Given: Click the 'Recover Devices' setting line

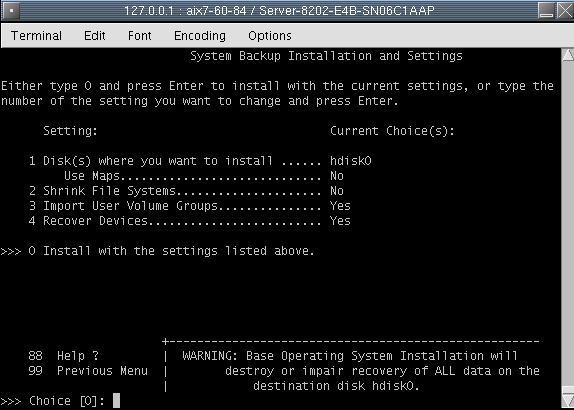Looking at the screenshot, I should pyautogui.click(x=190, y=221).
